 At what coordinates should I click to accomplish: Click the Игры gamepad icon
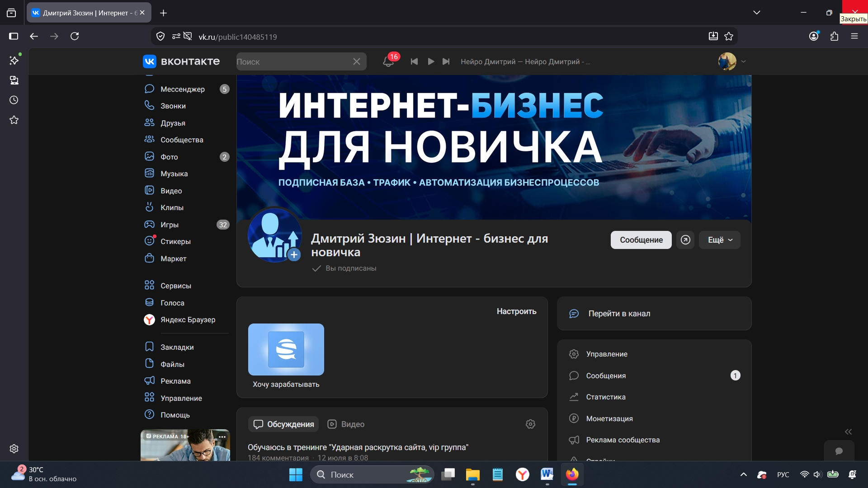(x=149, y=224)
